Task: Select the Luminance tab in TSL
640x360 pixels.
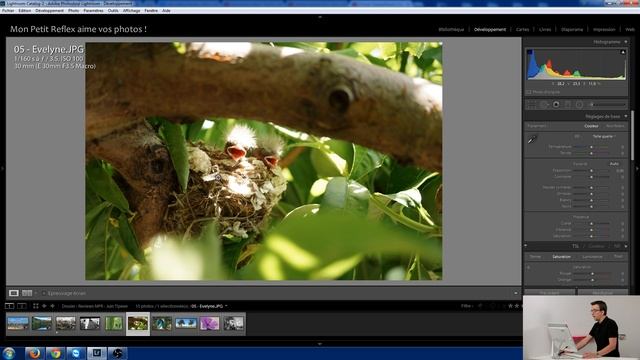Action: coord(592,257)
